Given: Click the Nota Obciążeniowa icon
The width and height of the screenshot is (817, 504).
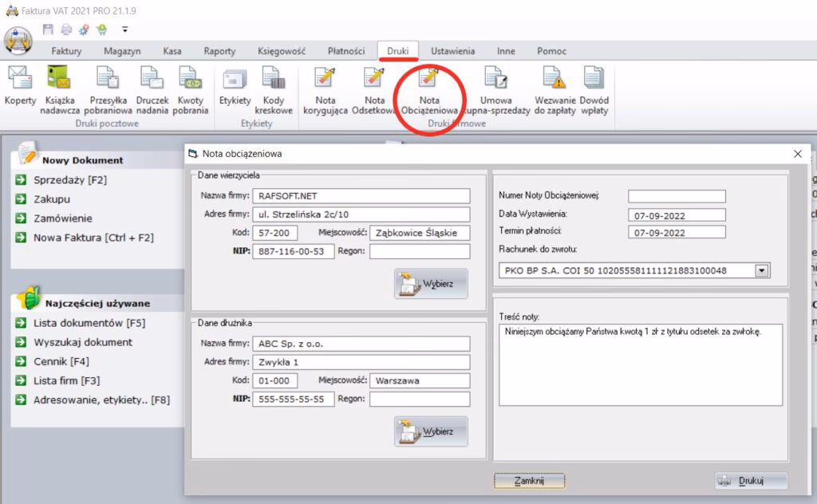Looking at the screenshot, I should point(429,88).
